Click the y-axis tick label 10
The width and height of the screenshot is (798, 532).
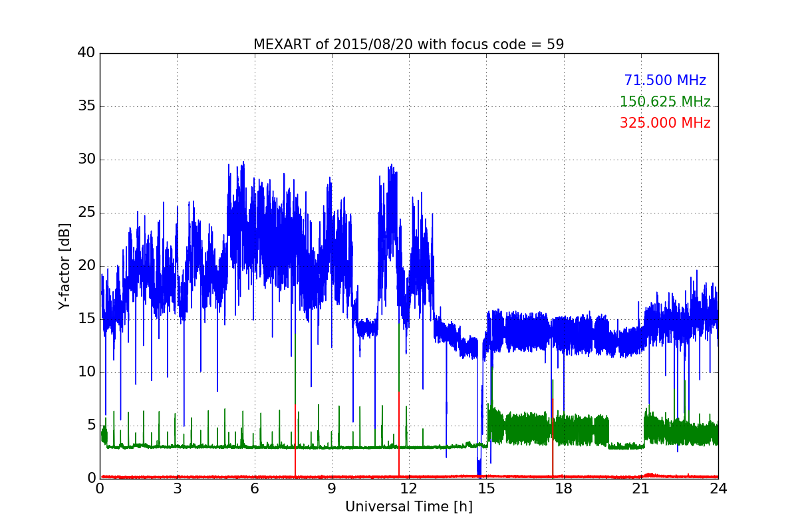(x=86, y=372)
